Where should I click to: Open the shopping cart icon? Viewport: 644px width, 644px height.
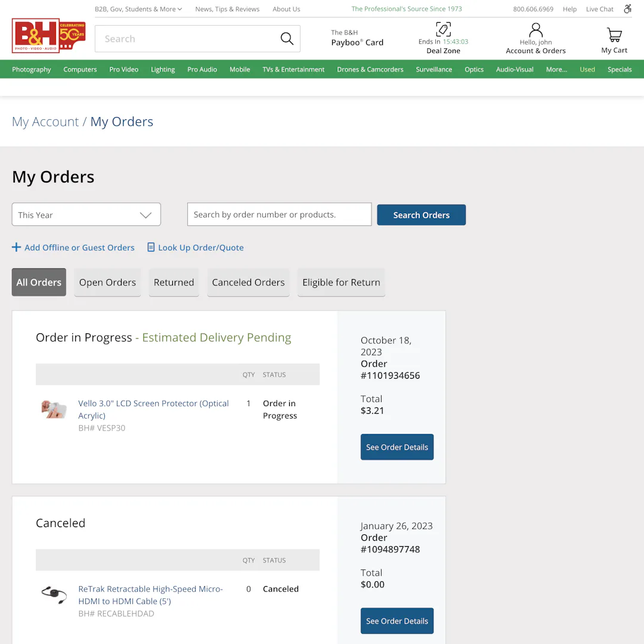pyautogui.click(x=614, y=35)
